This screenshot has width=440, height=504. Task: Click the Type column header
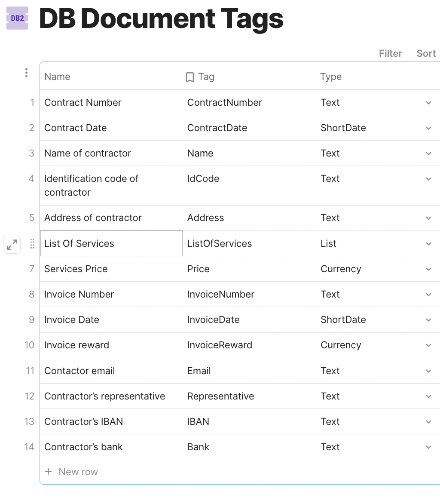(331, 77)
